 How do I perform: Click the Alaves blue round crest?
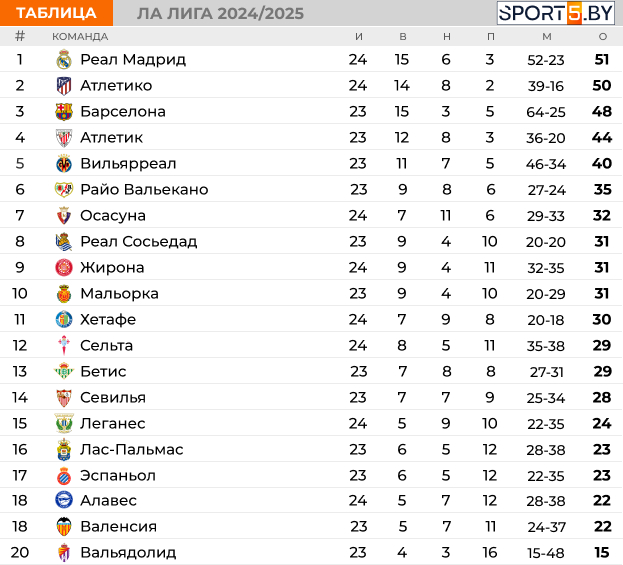point(64,500)
